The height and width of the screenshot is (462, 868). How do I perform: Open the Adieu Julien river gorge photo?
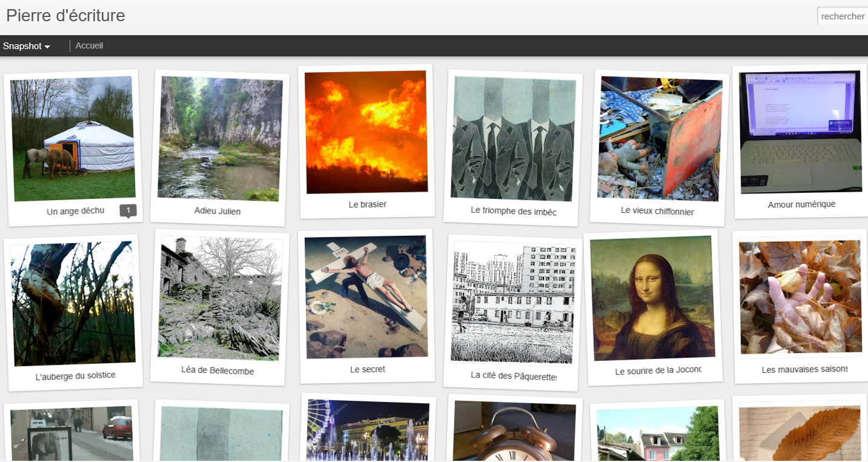point(220,138)
